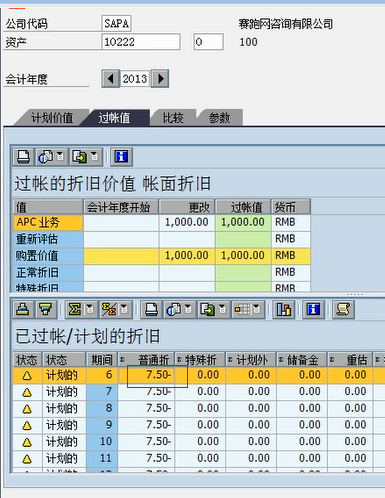Image resolution: width=385 pixels, height=498 pixels.
Task: Open the 比较 tab
Action: click(173, 118)
